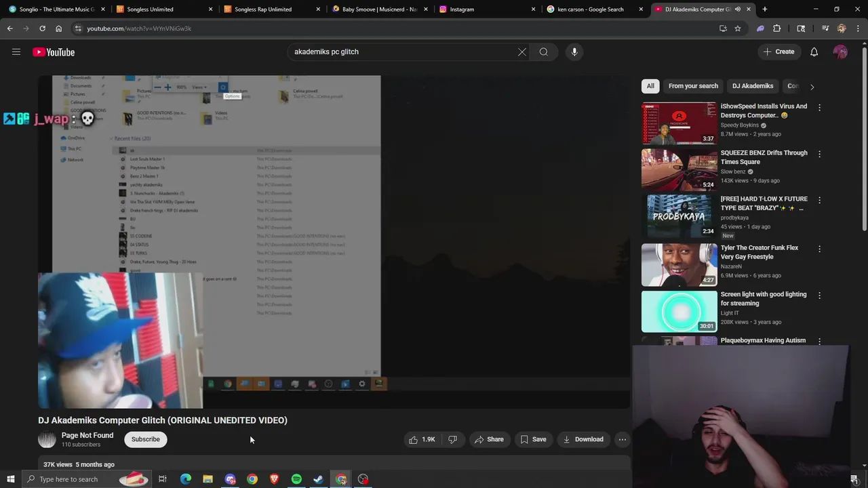Reload the page in Chrome
The image size is (868, 488).
click(x=42, y=28)
